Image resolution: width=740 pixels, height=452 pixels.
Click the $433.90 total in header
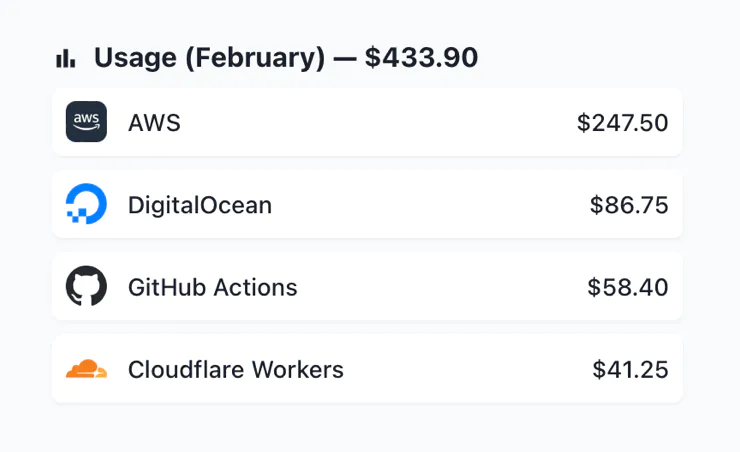pyautogui.click(x=421, y=58)
